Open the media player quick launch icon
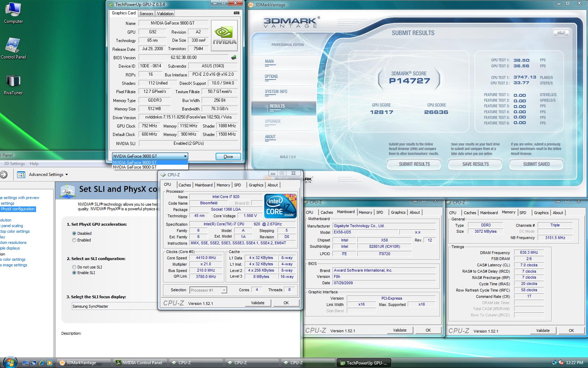 click(49, 363)
